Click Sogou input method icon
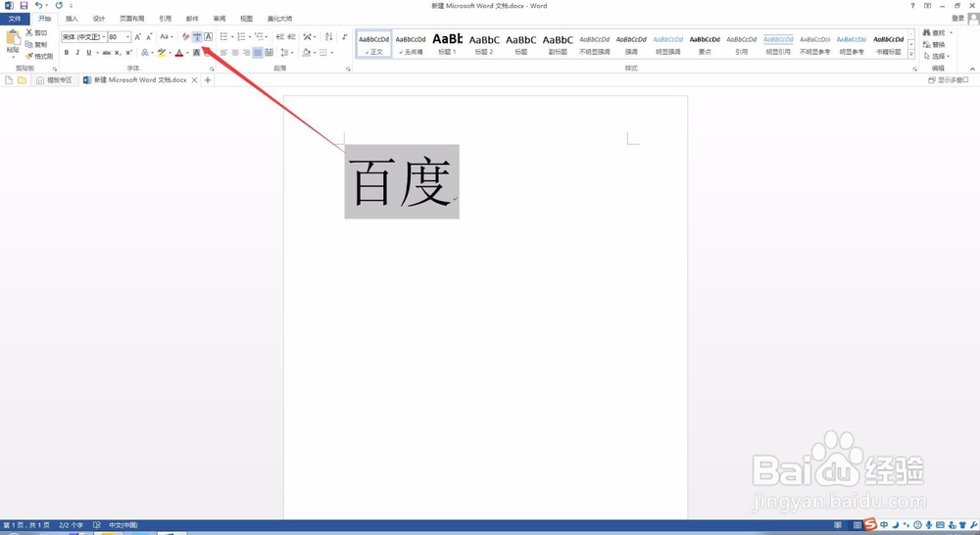 (870, 525)
